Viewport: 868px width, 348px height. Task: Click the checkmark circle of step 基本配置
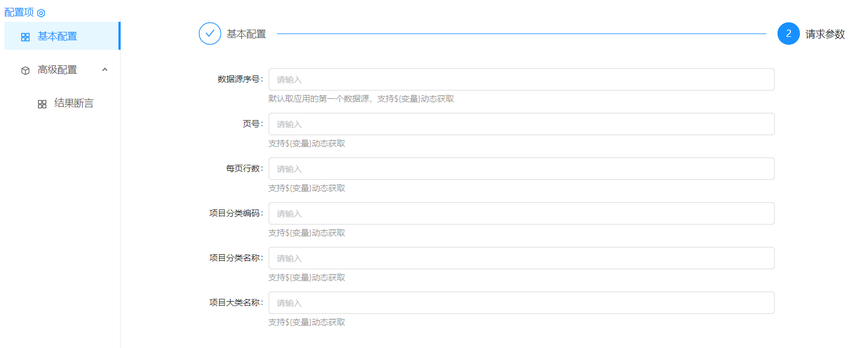210,34
